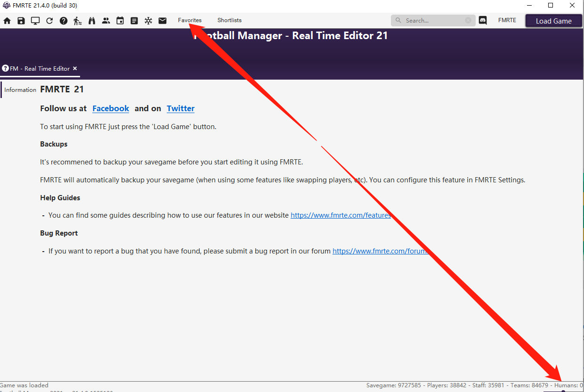584x392 pixels.
Task: Click the people group icon
Action: point(106,21)
